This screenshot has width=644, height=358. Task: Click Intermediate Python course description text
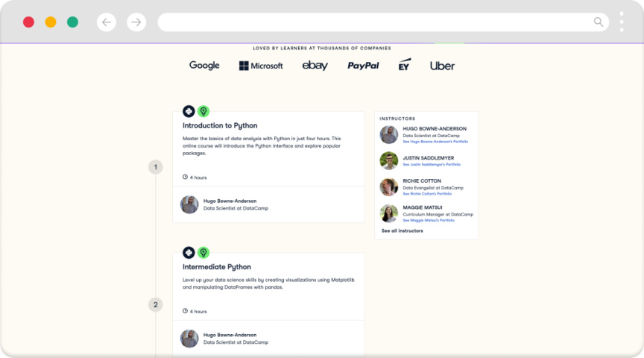click(268, 283)
